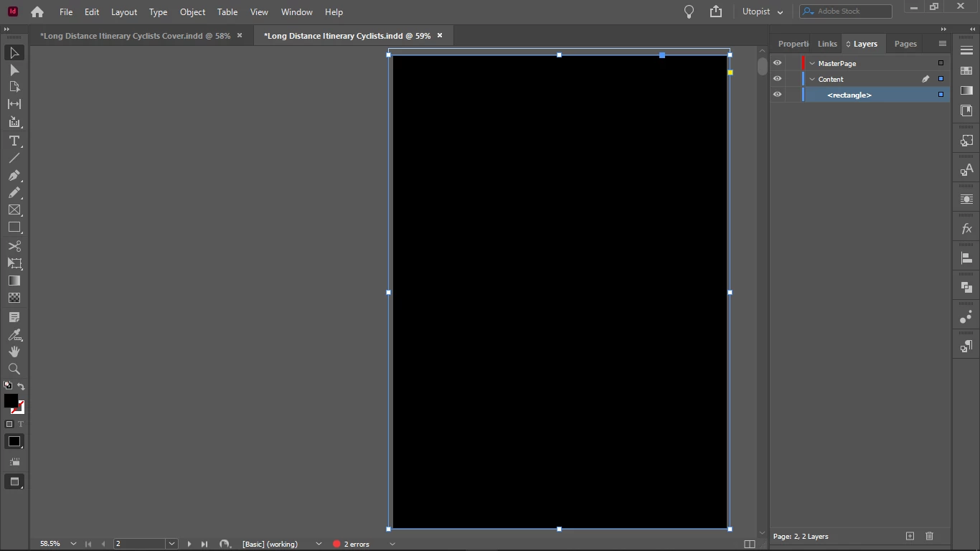Select the Selection tool arrow
Screen dimensions: 980x551
tap(14, 53)
